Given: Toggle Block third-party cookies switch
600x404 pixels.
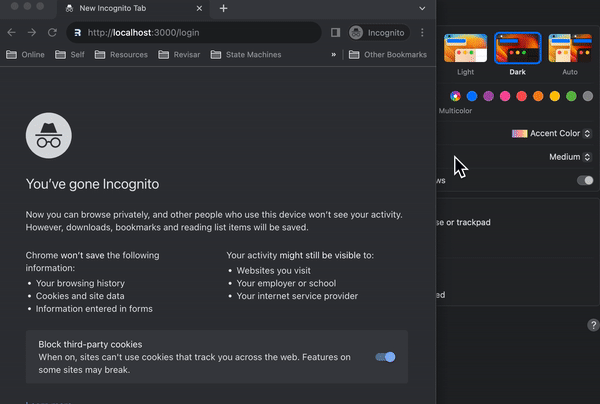Looking at the screenshot, I should pyautogui.click(x=385, y=357).
